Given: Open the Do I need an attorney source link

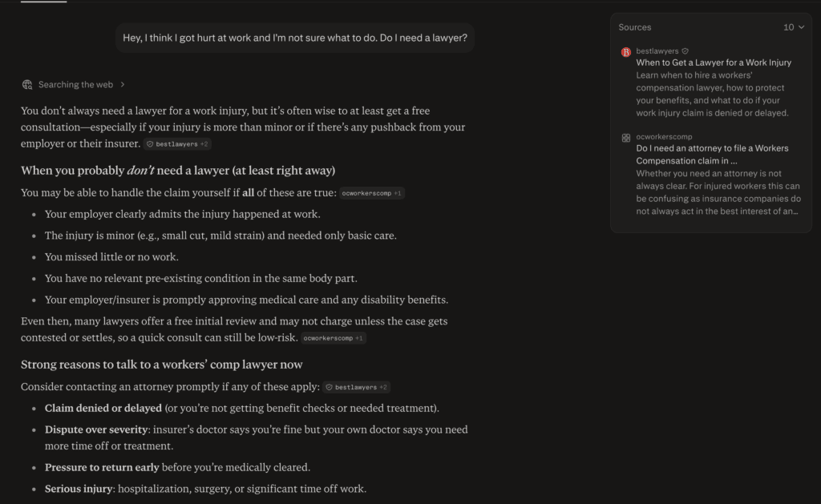Looking at the screenshot, I should [712, 155].
